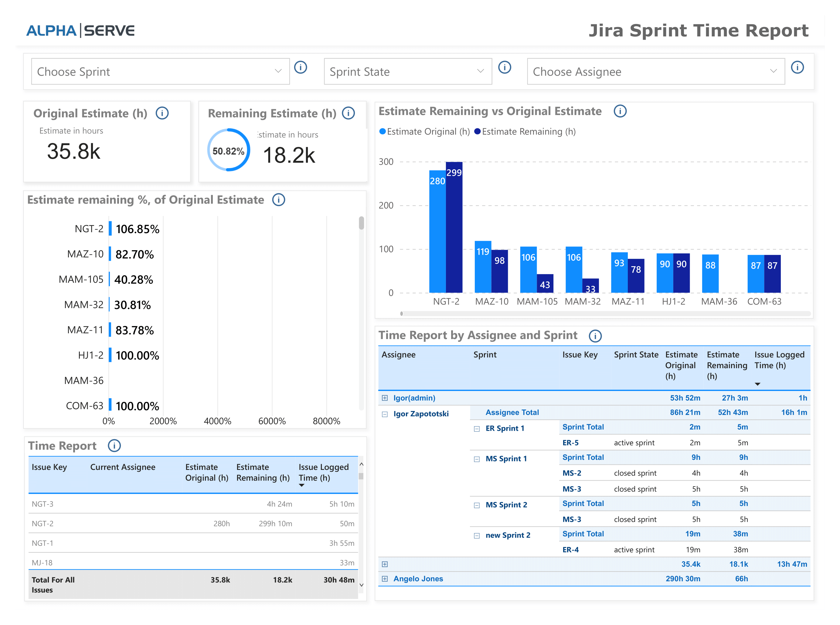Open the info tooltip for Choose Sprint filter
The image size is (840, 625).
tap(301, 67)
